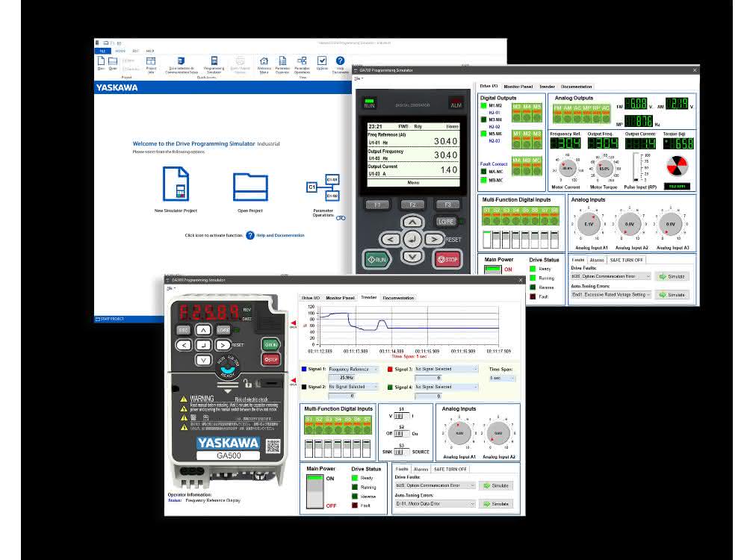Image resolution: width=747 pixels, height=560 pixels.
Task: Click F3 key on GA700 keypad
Action: (x=447, y=205)
